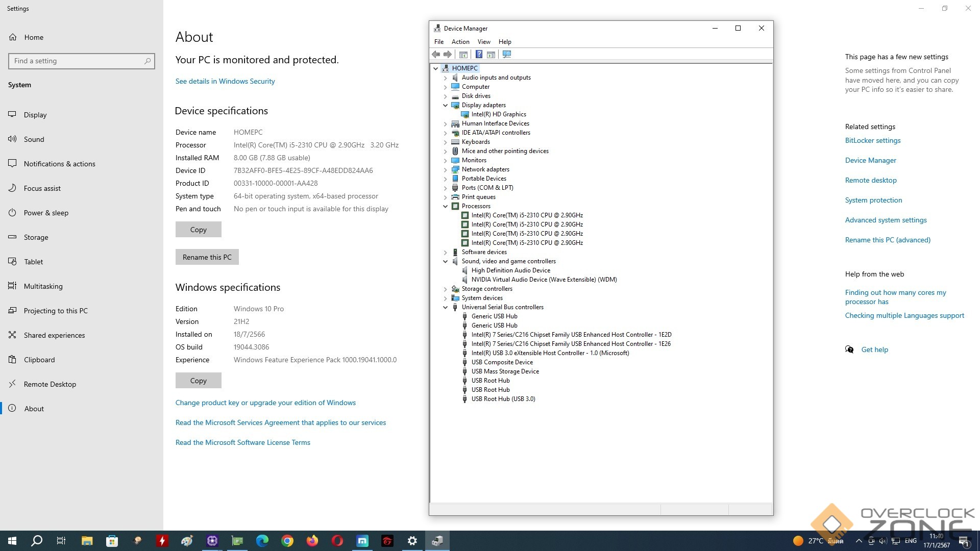Open Microsoft Edge from the taskbar

pyautogui.click(x=262, y=541)
